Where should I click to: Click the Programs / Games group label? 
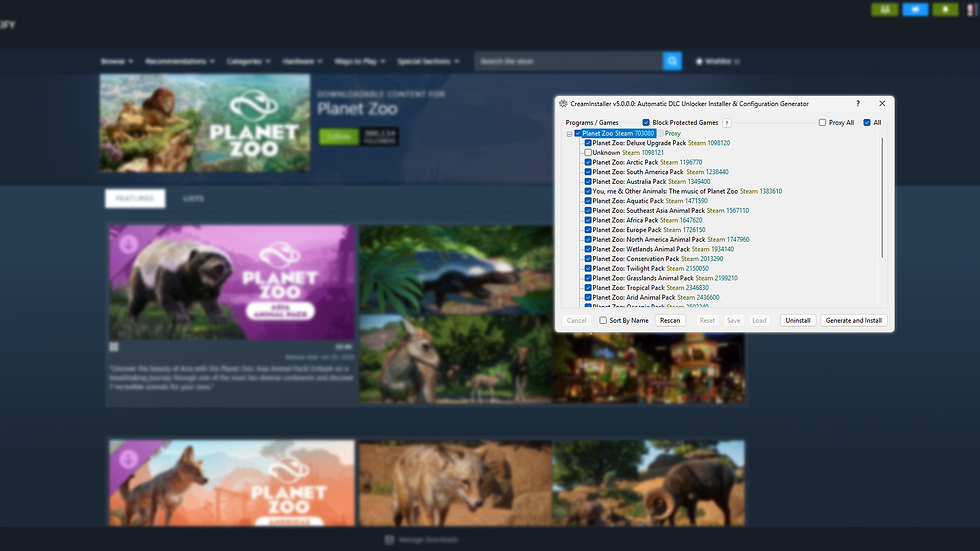591,122
